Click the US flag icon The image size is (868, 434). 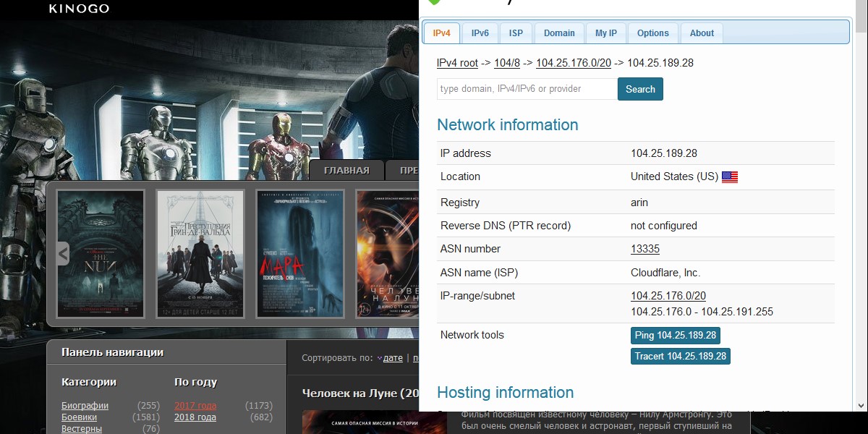(x=729, y=177)
